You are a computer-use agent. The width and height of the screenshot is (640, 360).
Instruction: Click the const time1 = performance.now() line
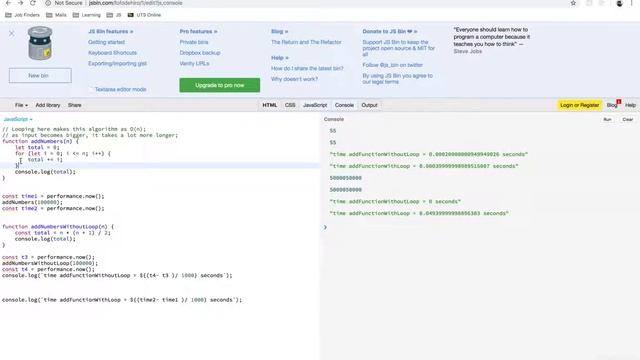click(53, 196)
